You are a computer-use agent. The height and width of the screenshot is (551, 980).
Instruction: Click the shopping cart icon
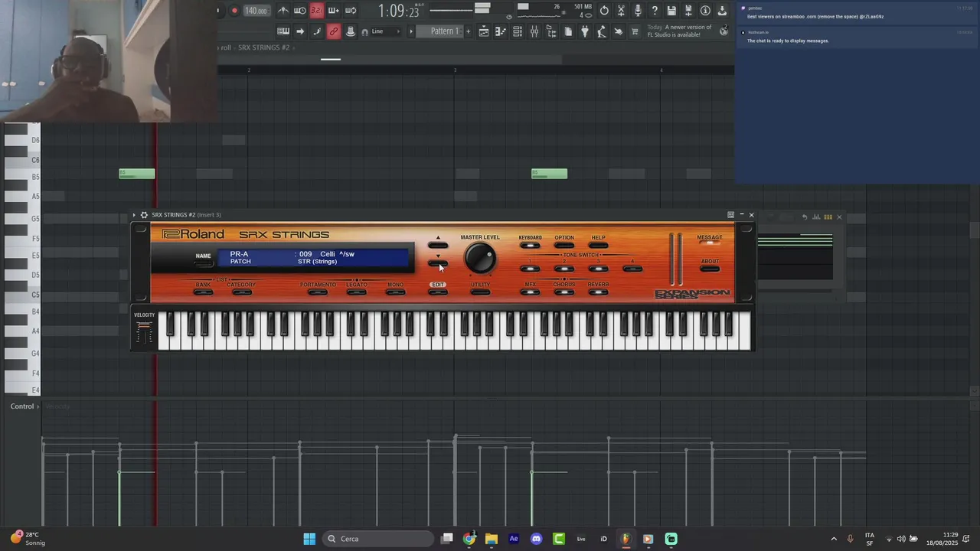tap(635, 31)
